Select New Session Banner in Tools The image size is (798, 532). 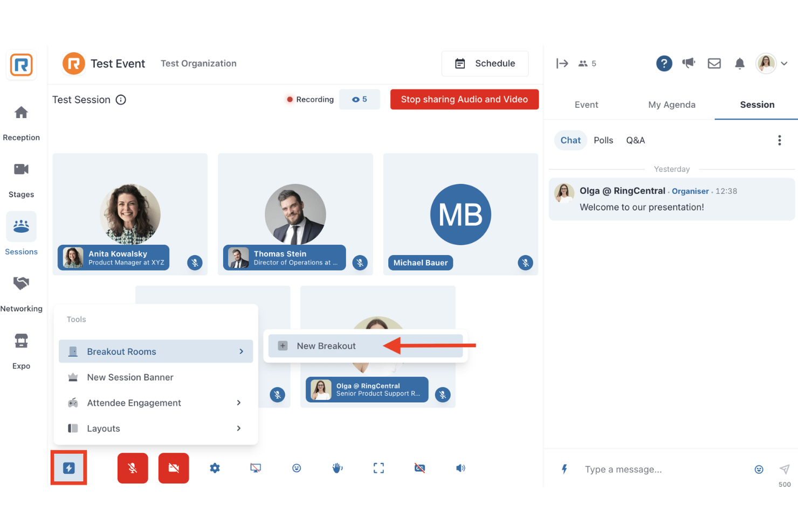click(x=156, y=377)
